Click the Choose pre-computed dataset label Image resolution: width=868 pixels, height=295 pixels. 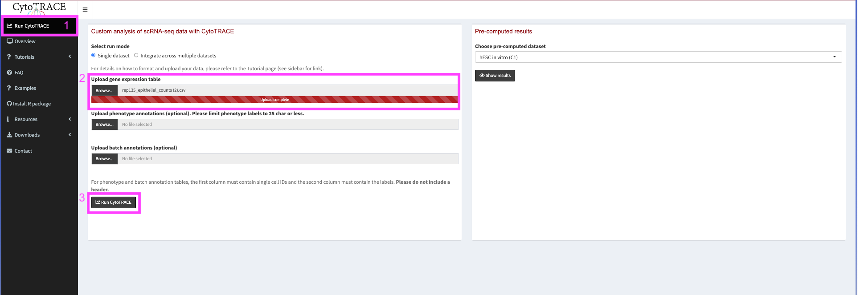coord(510,46)
